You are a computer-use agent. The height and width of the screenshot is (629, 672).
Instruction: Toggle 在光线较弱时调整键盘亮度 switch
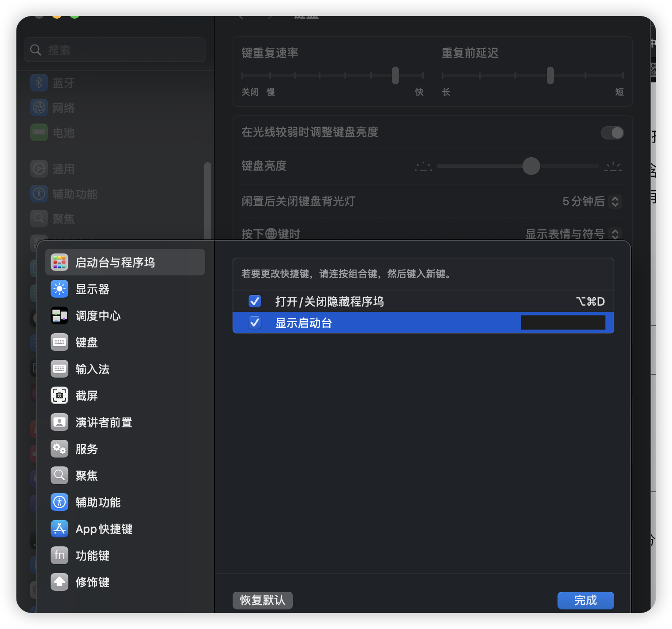click(x=612, y=133)
